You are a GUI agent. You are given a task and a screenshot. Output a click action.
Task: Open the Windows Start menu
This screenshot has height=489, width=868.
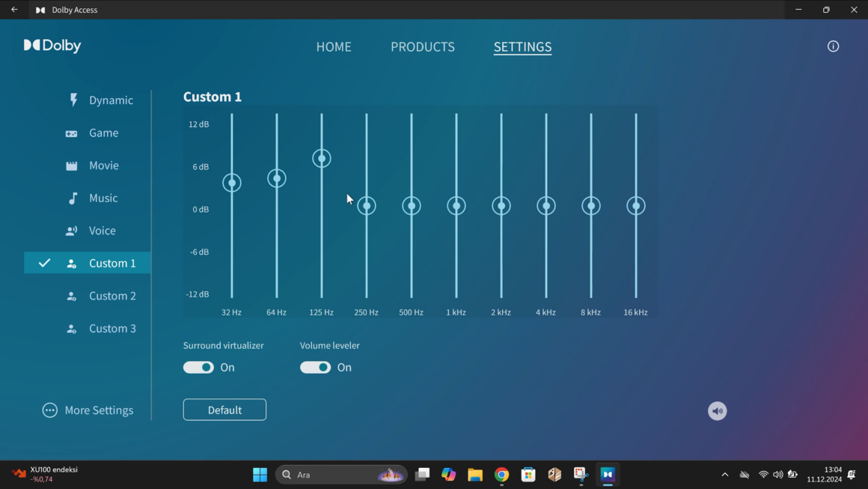tap(260, 475)
